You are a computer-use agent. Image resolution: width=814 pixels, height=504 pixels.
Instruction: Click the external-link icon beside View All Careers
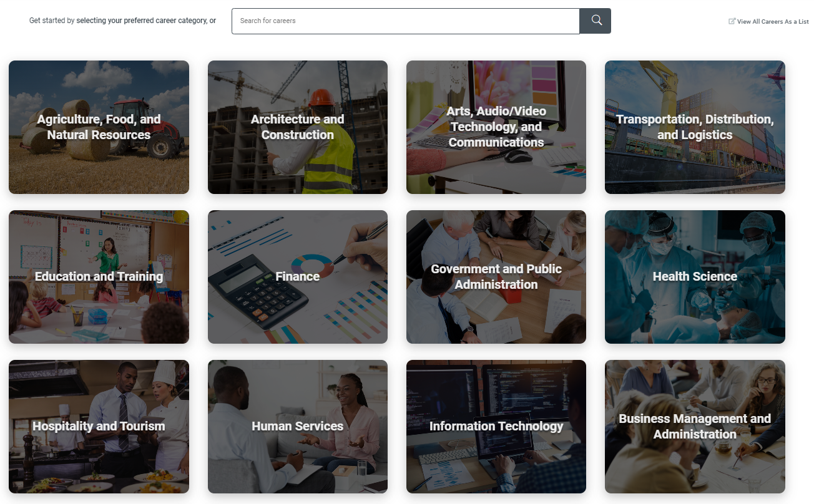(x=732, y=21)
